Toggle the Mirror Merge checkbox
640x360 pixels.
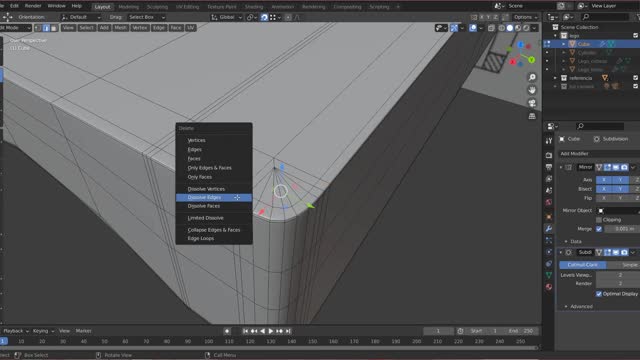click(599, 229)
